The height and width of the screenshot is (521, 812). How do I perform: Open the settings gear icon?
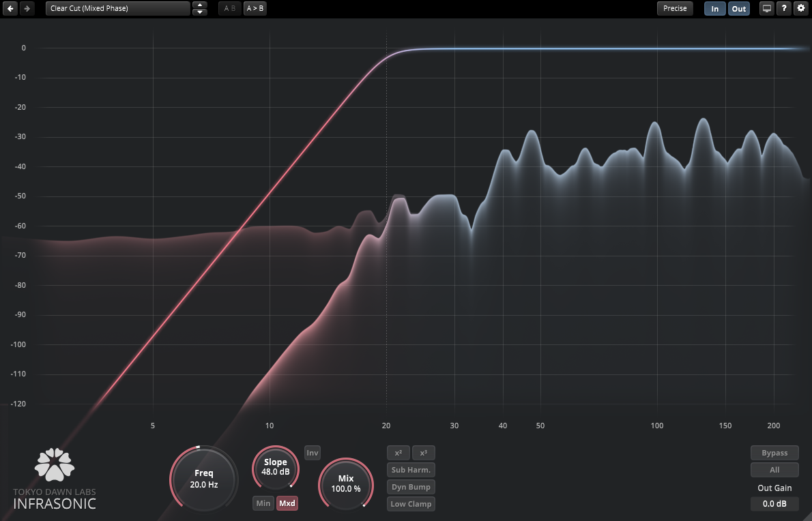801,8
